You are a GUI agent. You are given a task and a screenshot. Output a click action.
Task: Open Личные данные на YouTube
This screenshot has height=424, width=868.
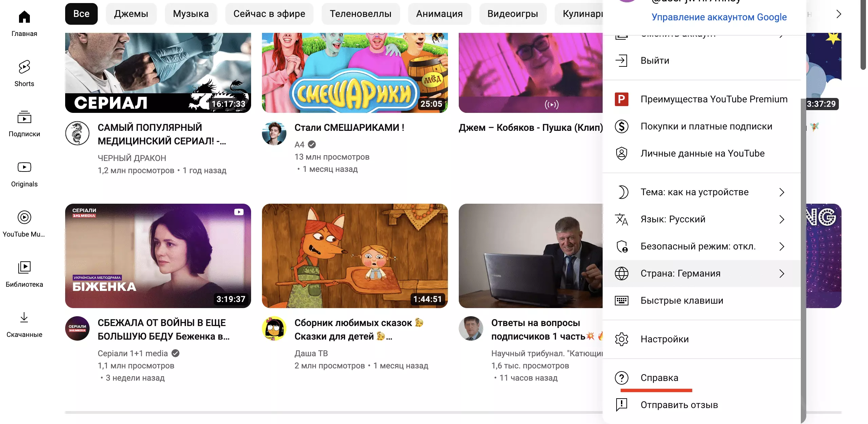pos(702,154)
